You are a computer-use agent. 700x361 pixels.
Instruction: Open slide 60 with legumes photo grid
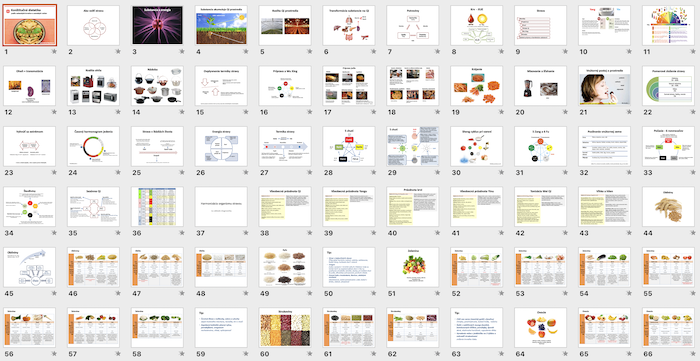coord(285,328)
